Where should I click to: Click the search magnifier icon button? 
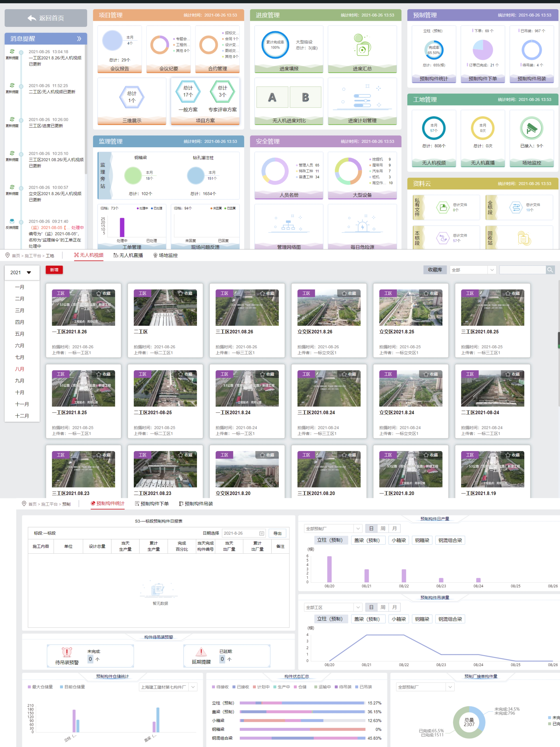[x=550, y=270]
